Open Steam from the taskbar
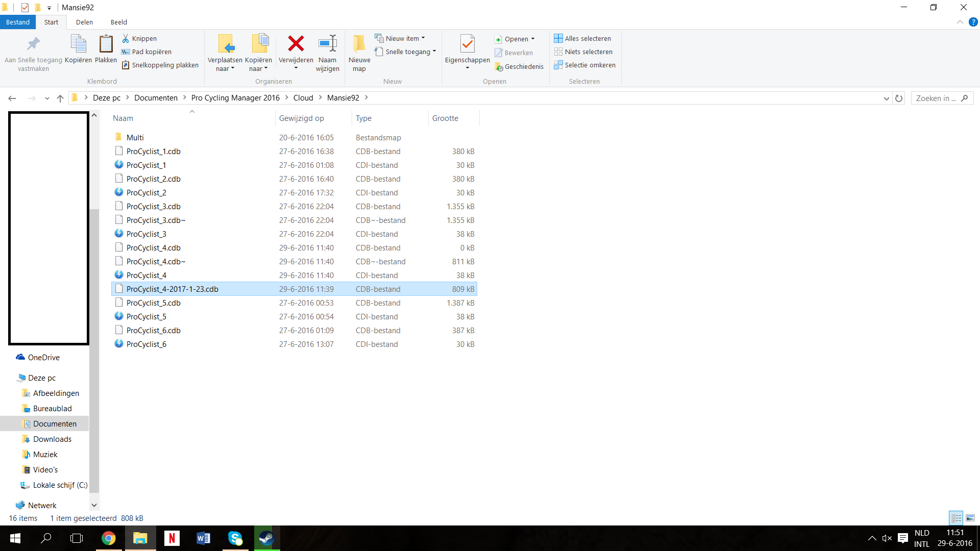The width and height of the screenshot is (980, 551). pyautogui.click(x=266, y=538)
